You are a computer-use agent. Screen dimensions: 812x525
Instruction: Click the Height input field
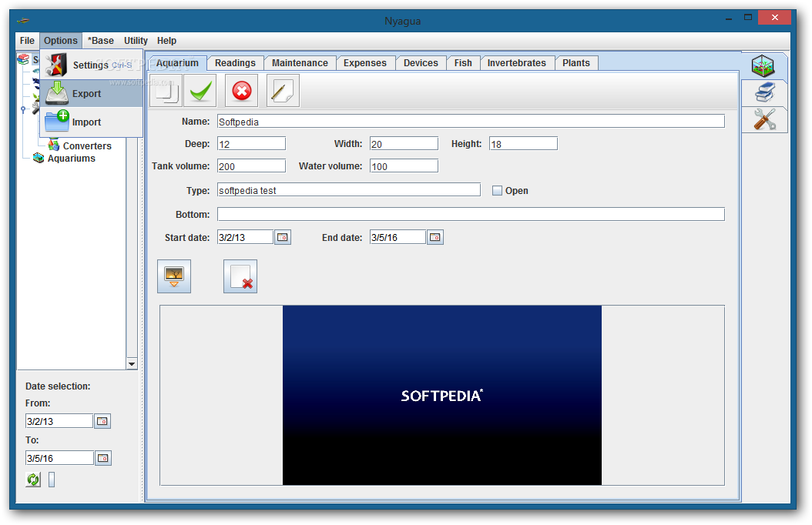click(523, 144)
